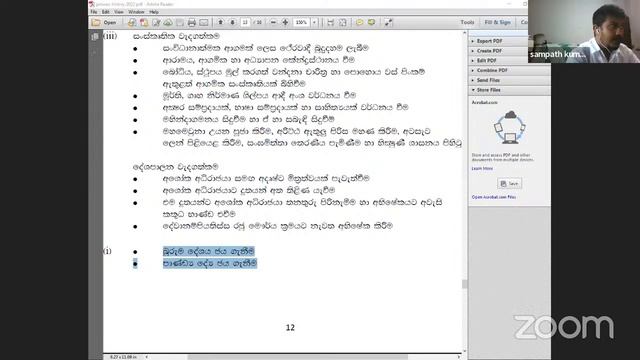The width and height of the screenshot is (640, 360).
Task: Click the fit width icon
Action: click(331, 22)
